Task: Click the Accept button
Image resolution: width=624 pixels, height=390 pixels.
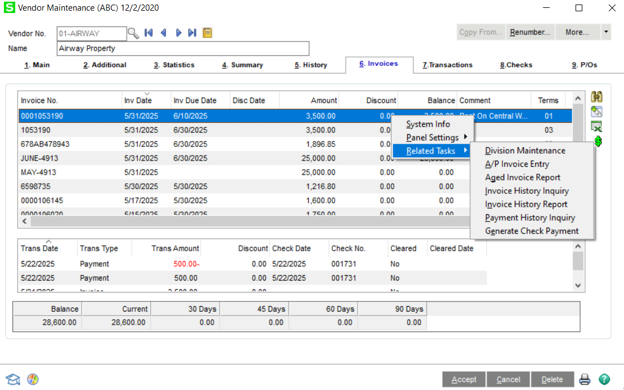Action: [464, 380]
